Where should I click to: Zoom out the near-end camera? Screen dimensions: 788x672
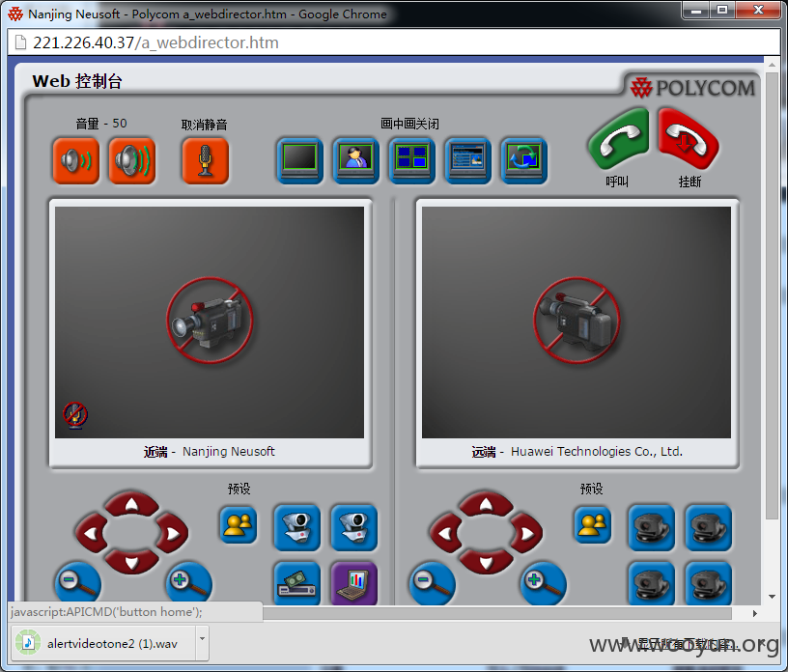(78, 584)
